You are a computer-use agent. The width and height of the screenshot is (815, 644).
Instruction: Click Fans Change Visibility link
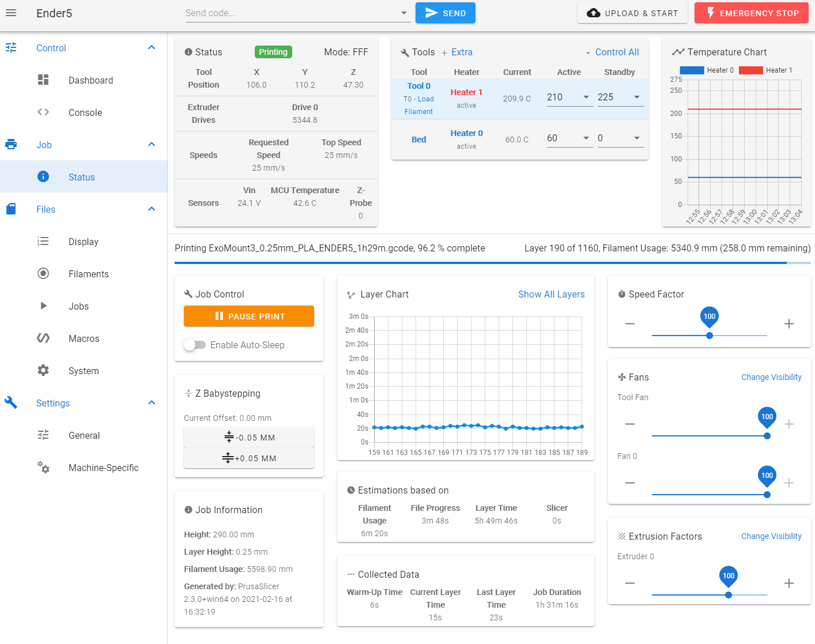(x=771, y=377)
